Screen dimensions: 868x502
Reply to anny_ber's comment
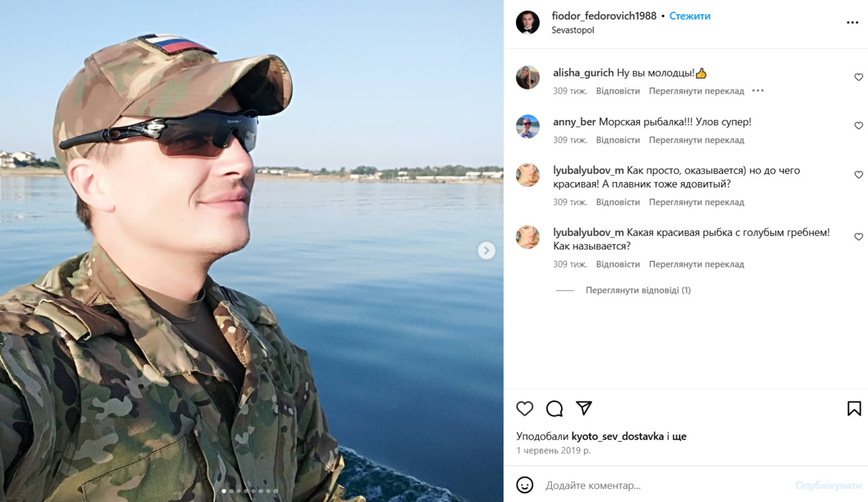(x=618, y=140)
